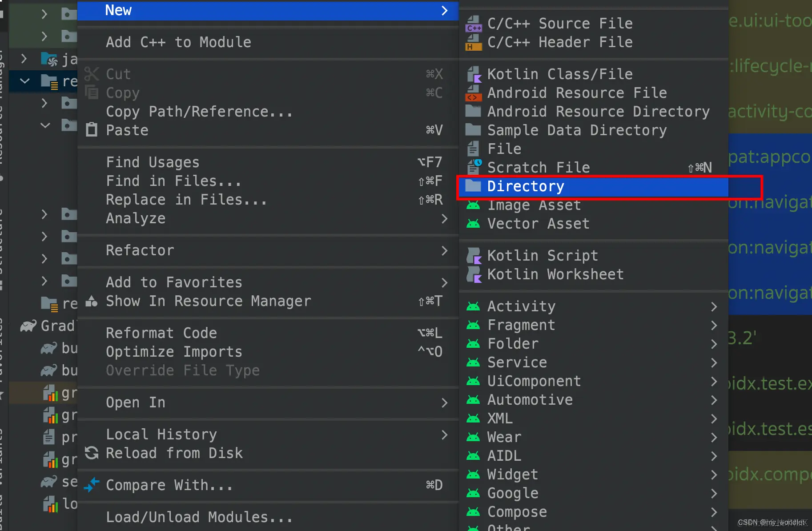Click the Compose android icon
Viewport: 812px width, 531px height.
pos(473,512)
